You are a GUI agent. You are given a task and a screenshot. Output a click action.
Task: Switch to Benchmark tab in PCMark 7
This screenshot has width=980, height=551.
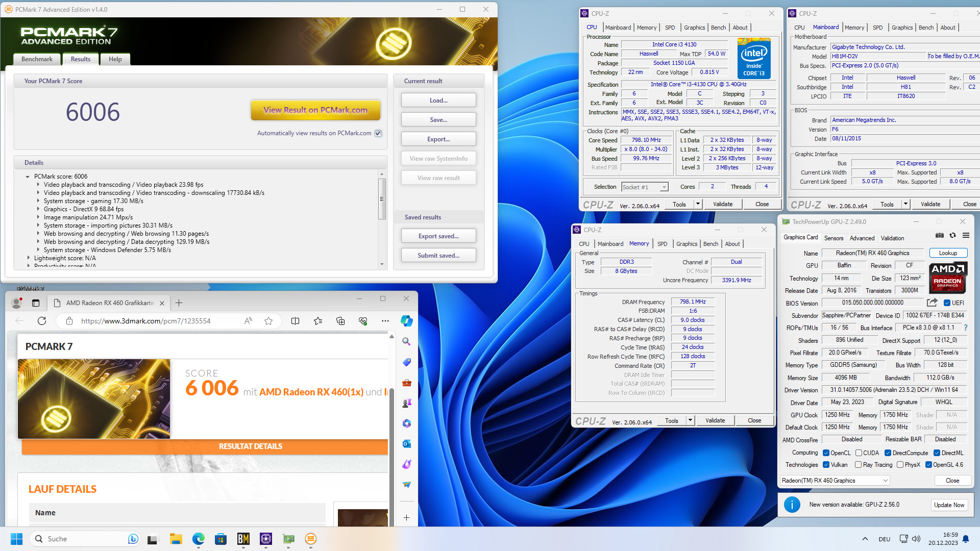click(37, 59)
